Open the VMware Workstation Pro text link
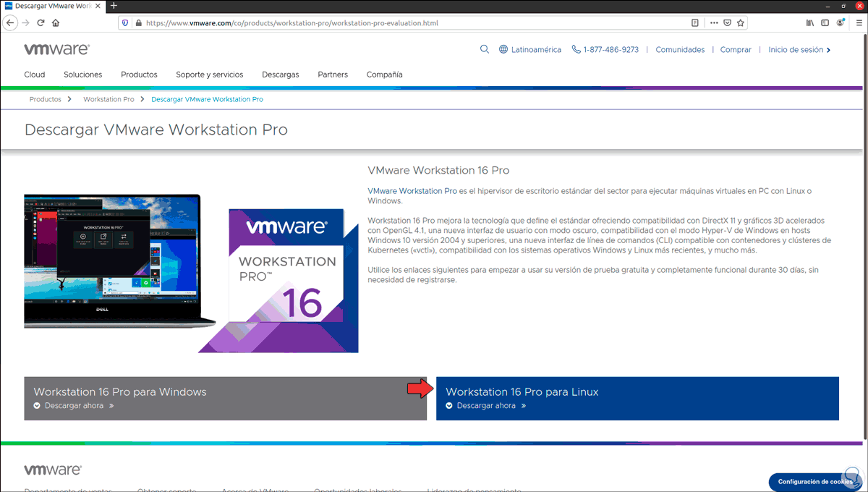Image resolution: width=868 pixels, height=492 pixels. [412, 191]
